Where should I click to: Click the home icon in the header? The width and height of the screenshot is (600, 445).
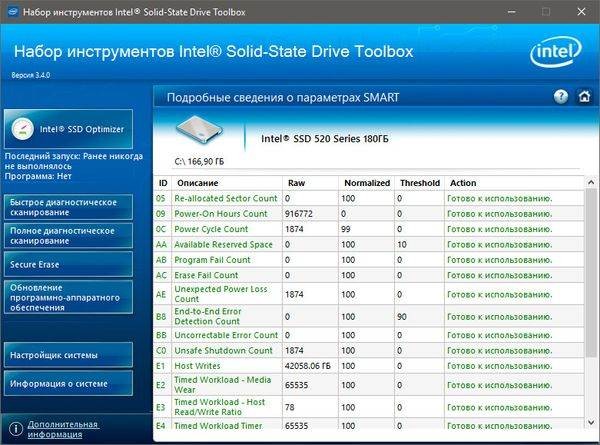[584, 97]
